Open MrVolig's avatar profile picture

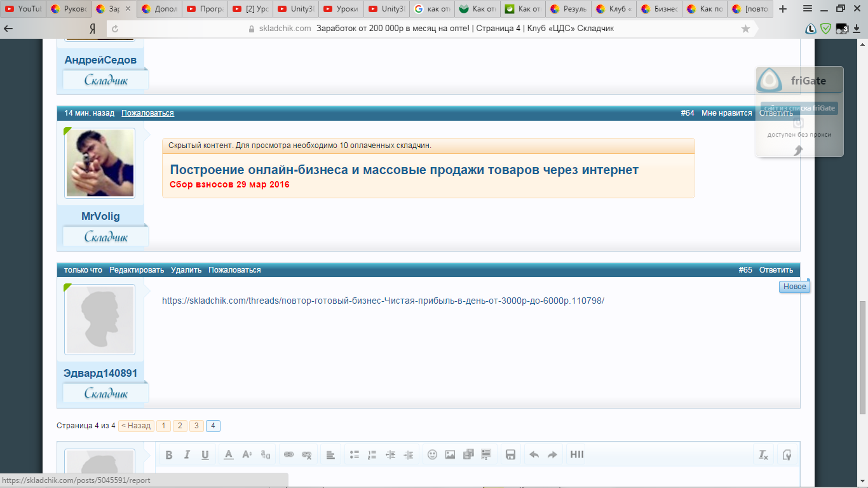click(x=100, y=163)
